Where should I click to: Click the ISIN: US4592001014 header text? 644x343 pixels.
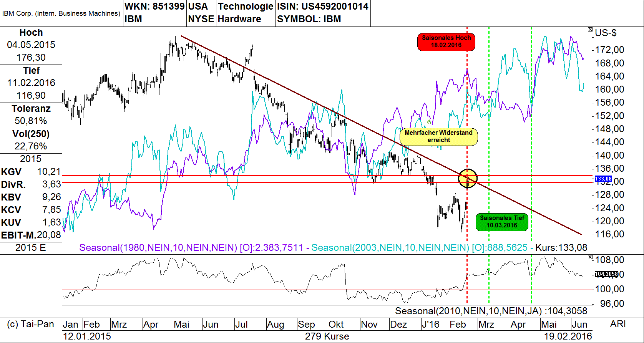pyautogui.click(x=323, y=7)
